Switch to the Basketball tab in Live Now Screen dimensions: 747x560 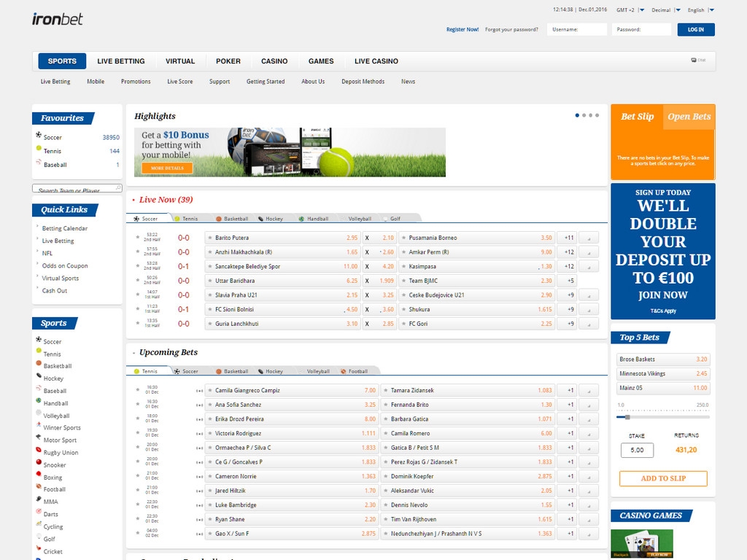click(232, 219)
